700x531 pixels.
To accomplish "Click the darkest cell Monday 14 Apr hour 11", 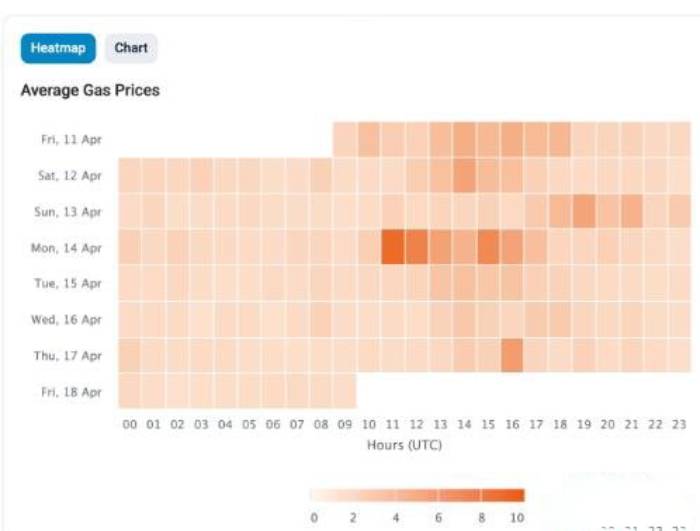I will pyautogui.click(x=393, y=247).
